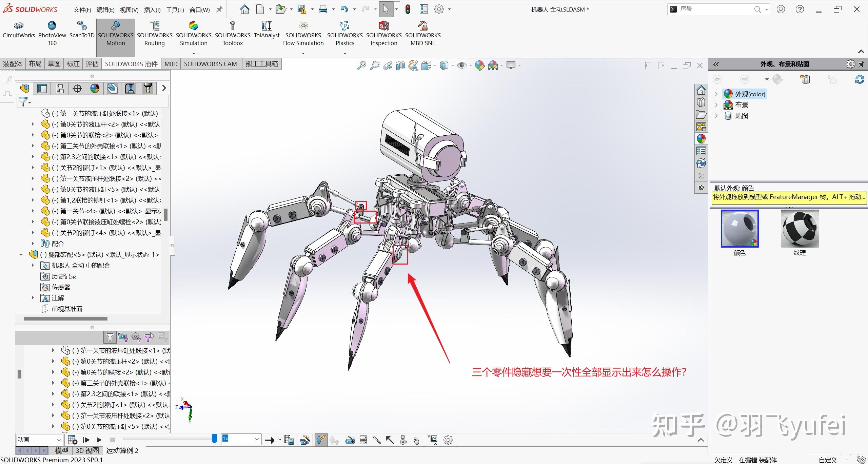Open the 工具(T) menu
The image size is (868, 464).
175,10
